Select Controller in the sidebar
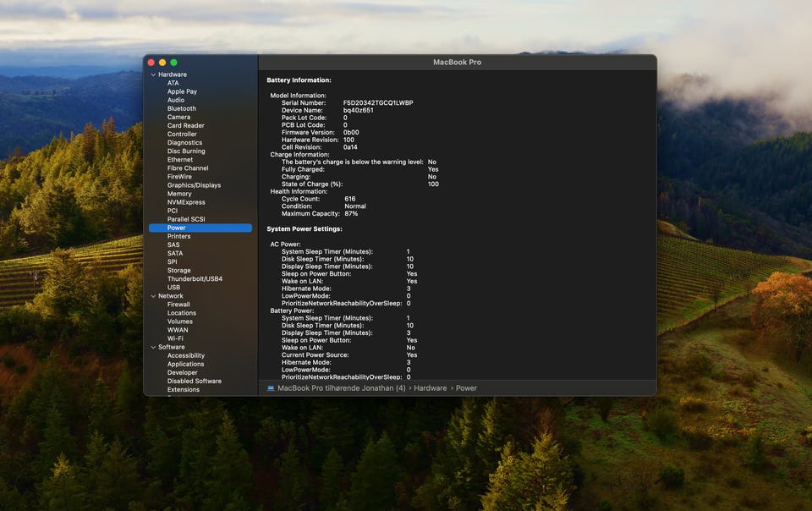 [182, 134]
